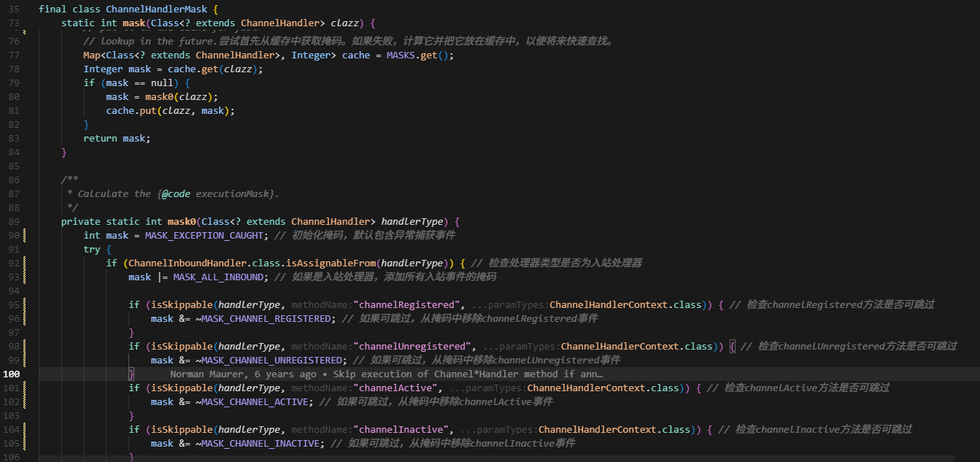Select line number 100 in the gutter
Viewport: 980px width, 462px height.
coord(12,374)
